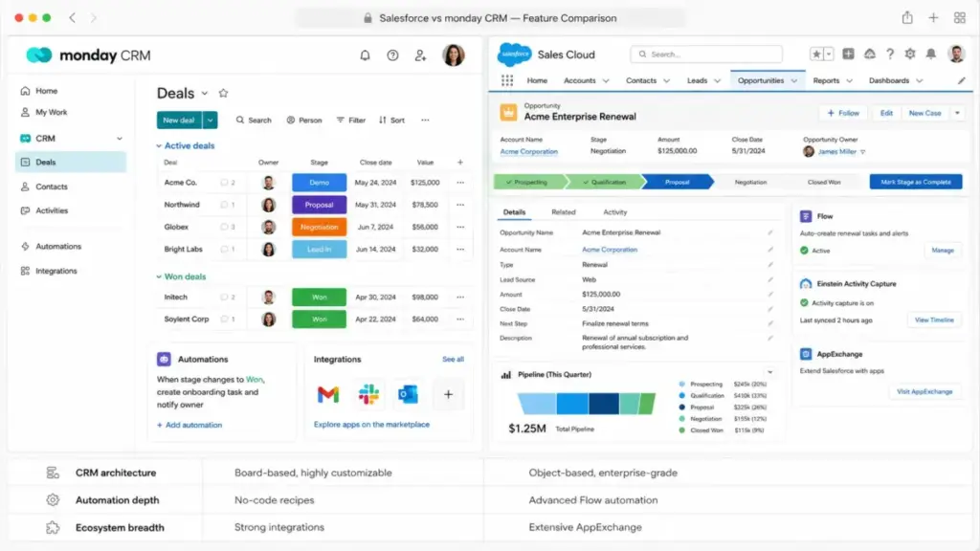Click Manage in the Flow card
Image resolution: width=980 pixels, height=551 pixels.
[x=943, y=250]
